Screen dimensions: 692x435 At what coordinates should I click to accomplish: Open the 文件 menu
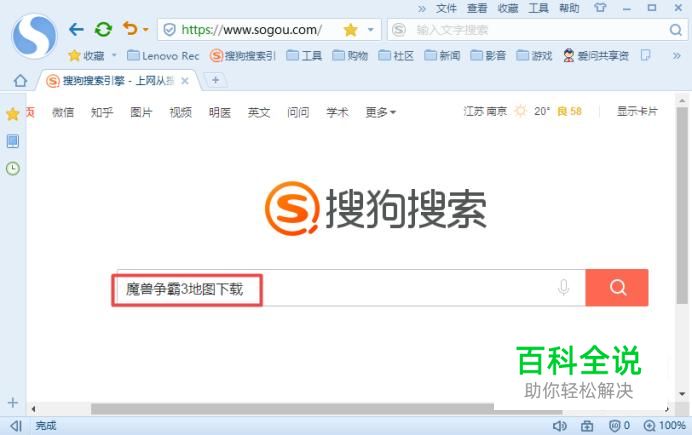tap(446, 8)
